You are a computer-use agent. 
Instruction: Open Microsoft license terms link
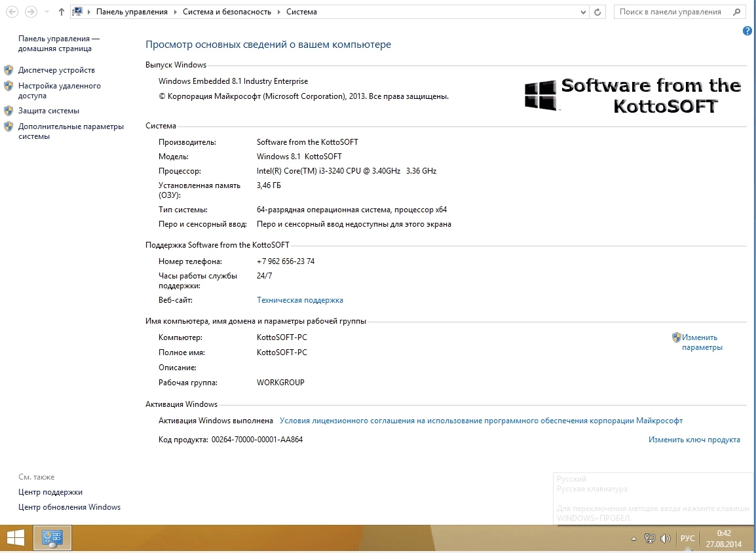[x=481, y=421]
